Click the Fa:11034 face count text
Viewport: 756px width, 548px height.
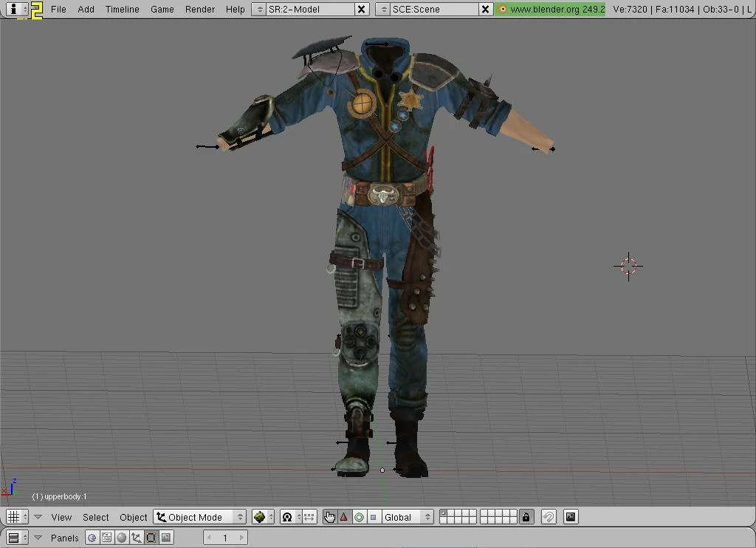675,9
